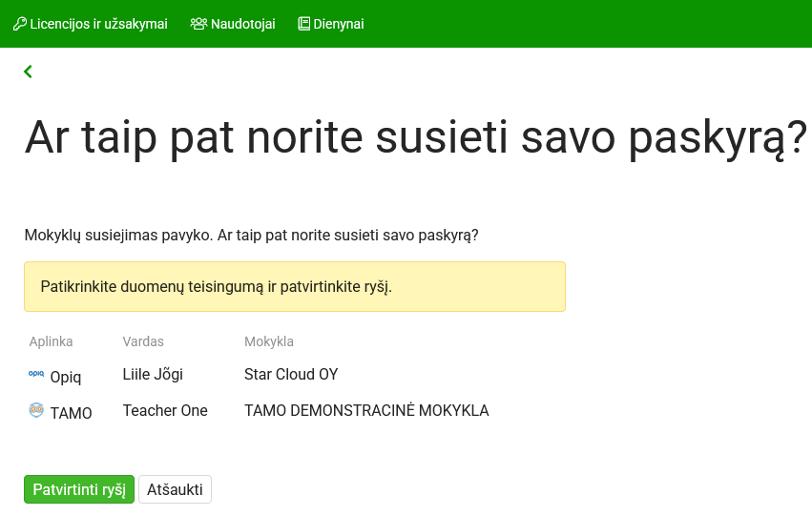The height and width of the screenshot is (516, 812).
Task: Click the users group icon beside Naudotojai
Action: pyautogui.click(x=198, y=24)
